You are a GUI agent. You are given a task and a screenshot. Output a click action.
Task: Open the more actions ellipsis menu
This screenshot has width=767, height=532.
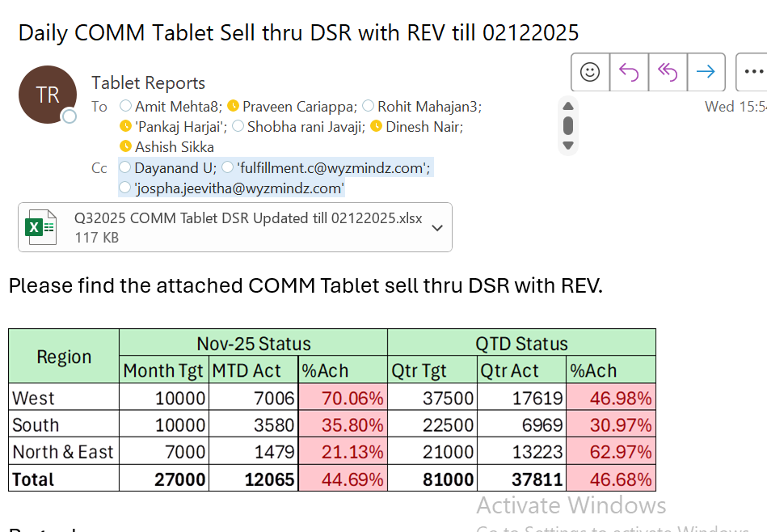pos(753,72)
